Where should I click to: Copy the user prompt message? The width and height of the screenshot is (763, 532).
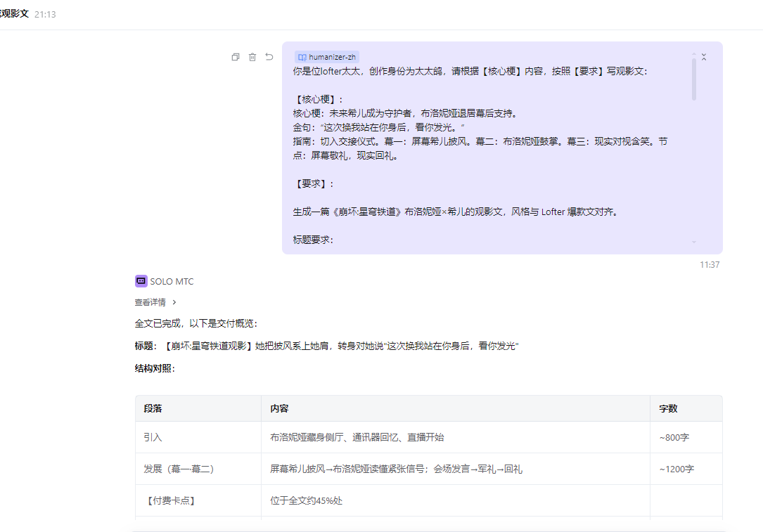point(236,57)
